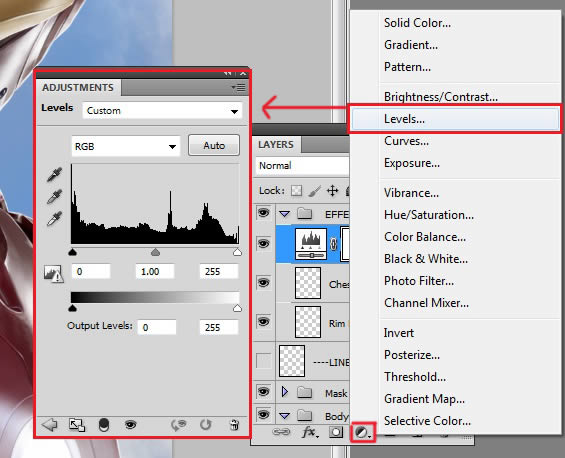Click the highlight input field showing 255

pyautogui.click(x=219, y=271)
